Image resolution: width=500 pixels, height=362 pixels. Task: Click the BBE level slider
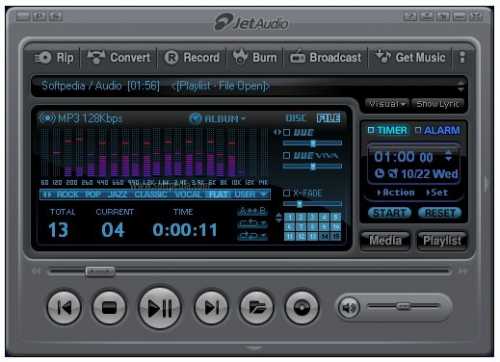312,143
